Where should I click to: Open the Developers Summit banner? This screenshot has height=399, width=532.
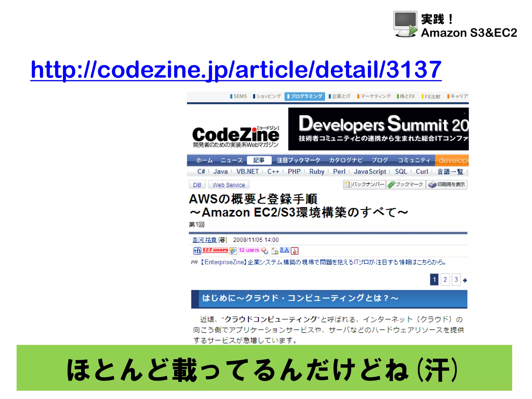378,129
